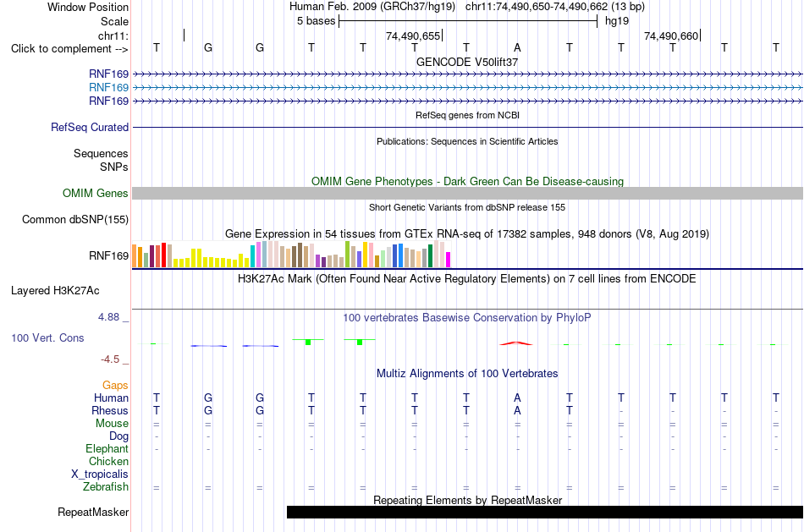804x532 pixels.
Task: Select the Mouse species label
Action: coord(112,424)
